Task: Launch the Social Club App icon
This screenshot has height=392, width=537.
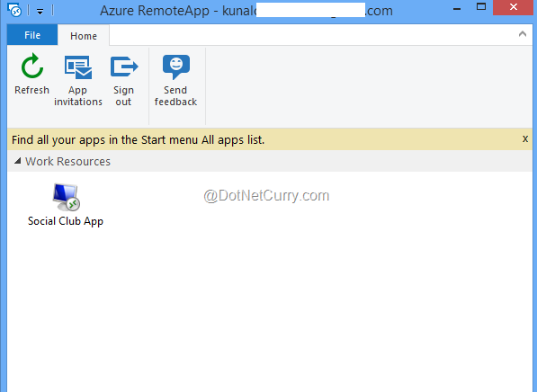Action: [66, 197]
